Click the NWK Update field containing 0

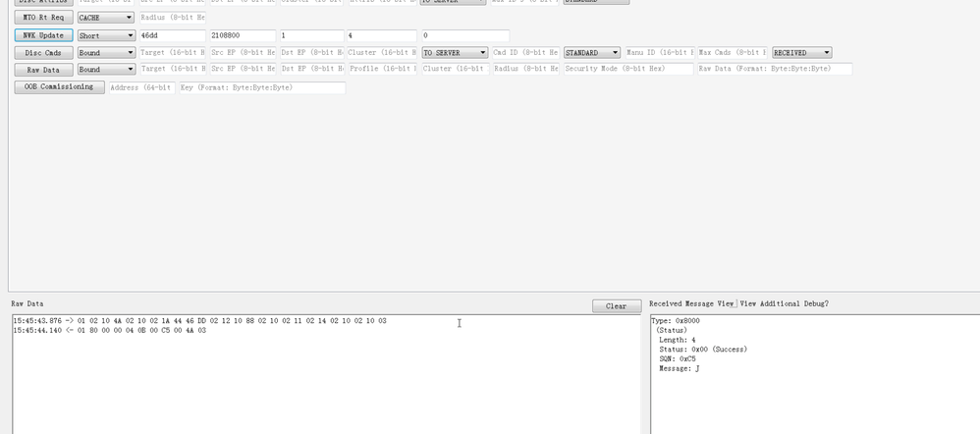pyautogui.click(x=465, y=35)
